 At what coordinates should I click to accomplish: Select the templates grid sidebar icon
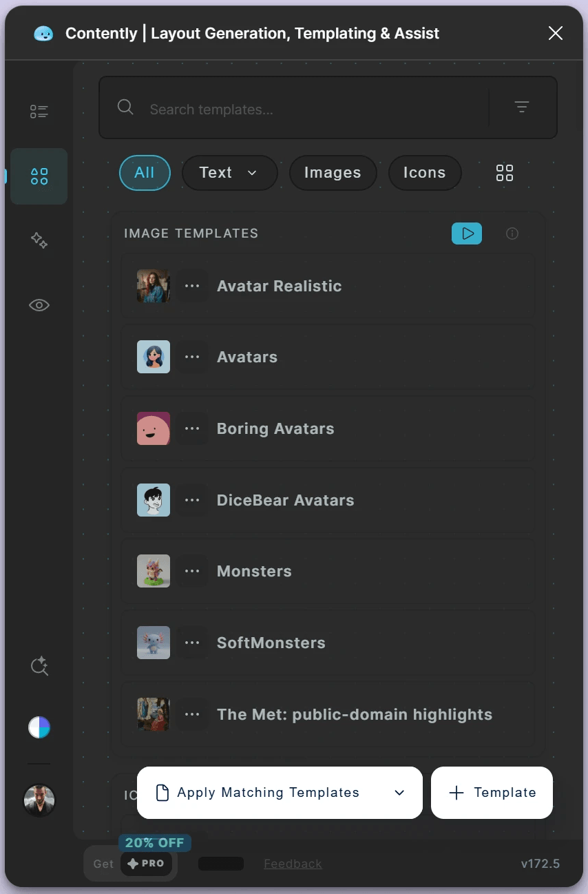click(x=39, y=176)
